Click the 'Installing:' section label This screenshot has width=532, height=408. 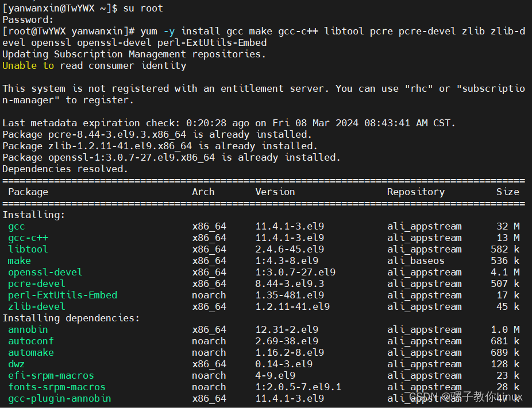pos(33,215)
